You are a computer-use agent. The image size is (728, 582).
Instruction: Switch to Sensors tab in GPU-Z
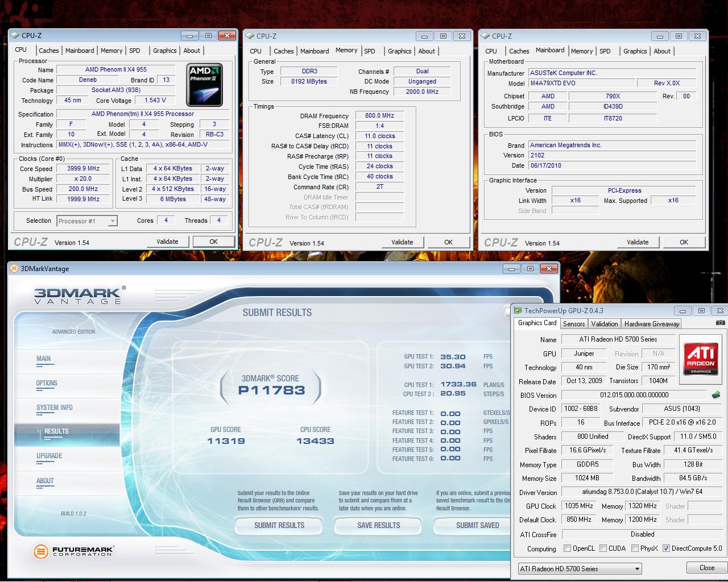pos(574,323)
